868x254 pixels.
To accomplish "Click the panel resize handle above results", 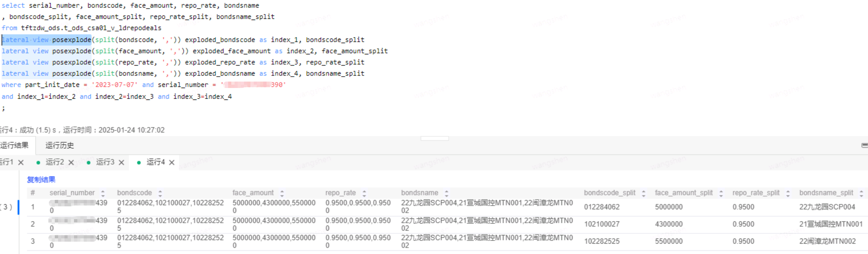I will [x=434, y=139].
